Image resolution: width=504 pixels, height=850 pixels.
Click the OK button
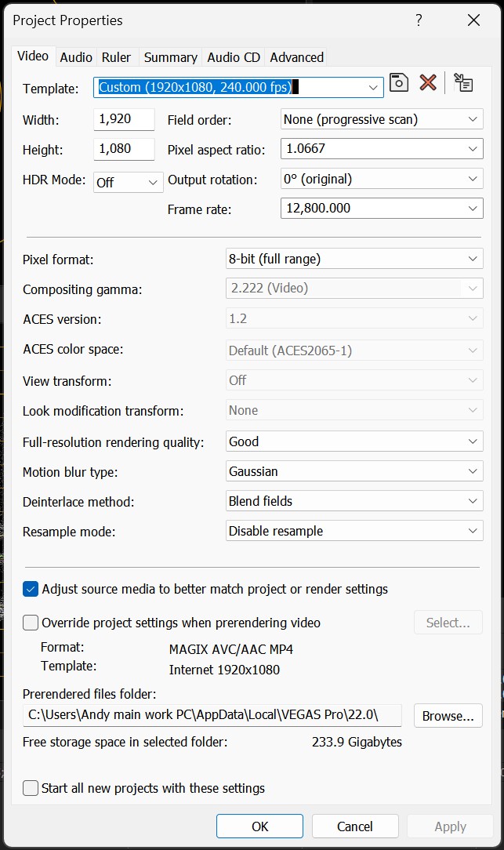tap(259, 826)
